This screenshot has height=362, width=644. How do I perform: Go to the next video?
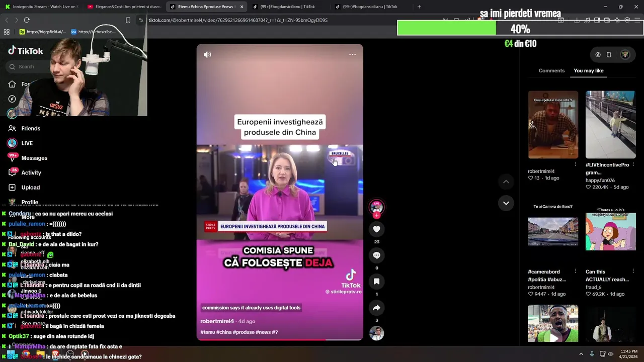(506, 203)
